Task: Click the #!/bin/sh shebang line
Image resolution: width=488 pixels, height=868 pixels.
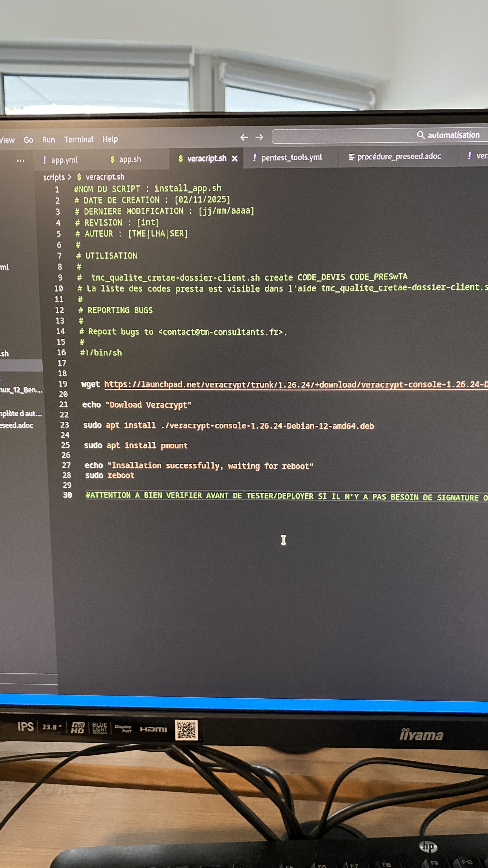Action: pos(101,353)
